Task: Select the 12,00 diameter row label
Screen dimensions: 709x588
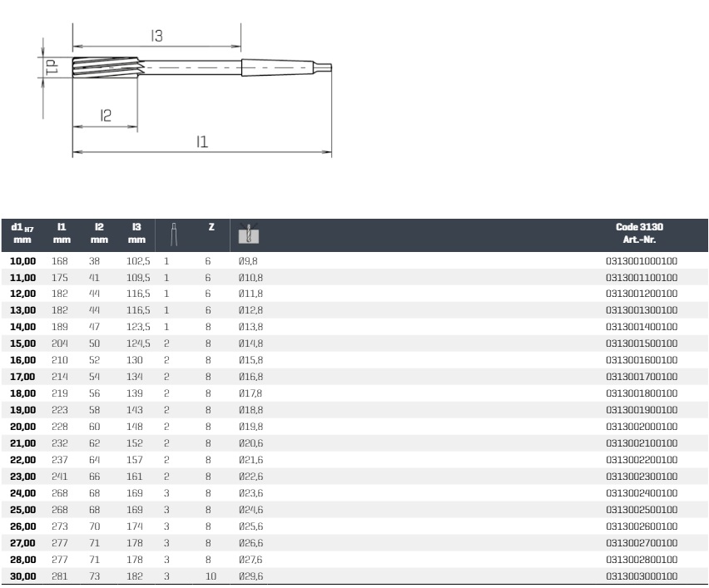Action: [x=22, y=294]
